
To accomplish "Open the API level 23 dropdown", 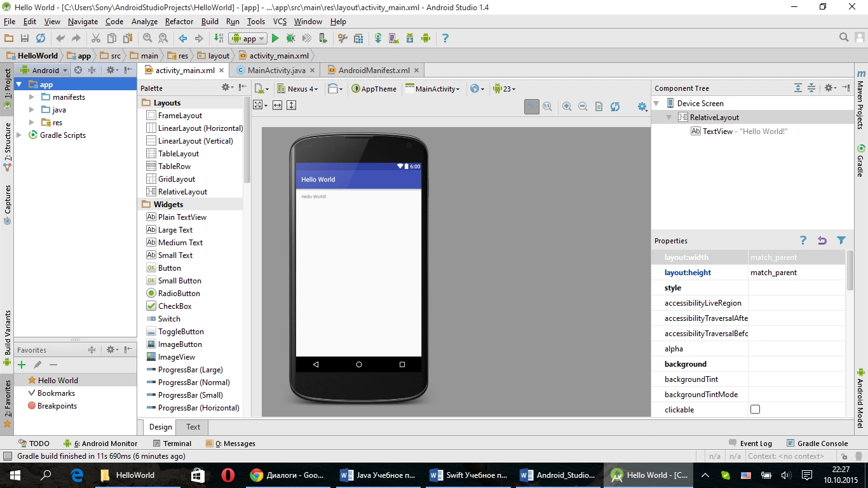I will click(x=505, y=89).
